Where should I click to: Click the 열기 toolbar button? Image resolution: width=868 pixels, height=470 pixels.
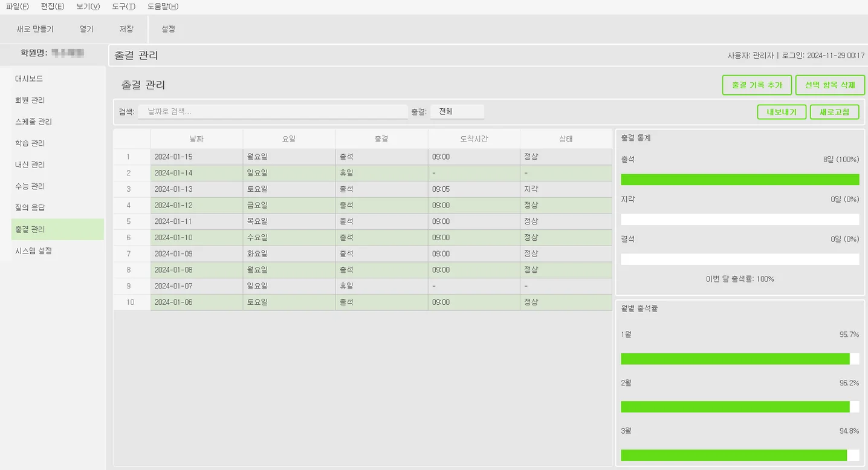coord(86,29)
